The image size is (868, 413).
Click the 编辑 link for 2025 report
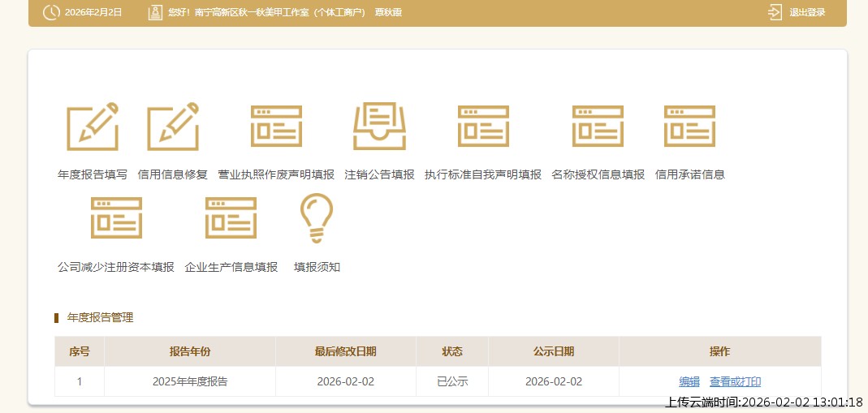tap(689, 381)
